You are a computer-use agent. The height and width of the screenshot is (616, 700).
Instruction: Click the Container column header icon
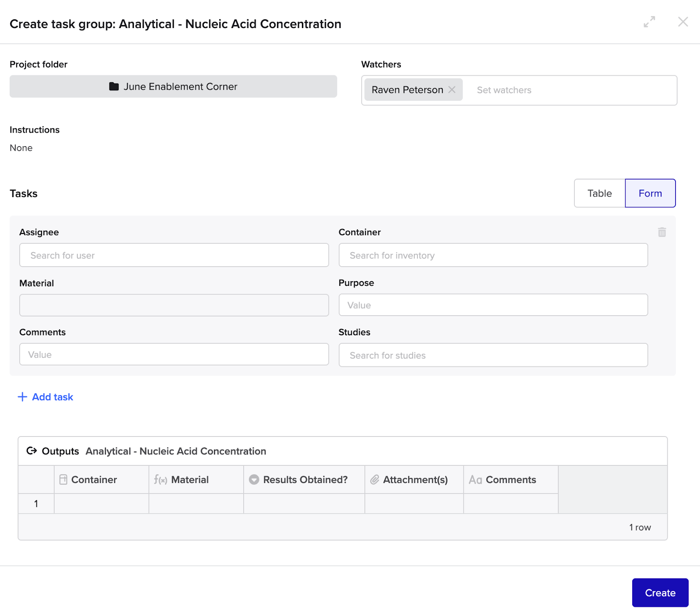click(63, 479)
